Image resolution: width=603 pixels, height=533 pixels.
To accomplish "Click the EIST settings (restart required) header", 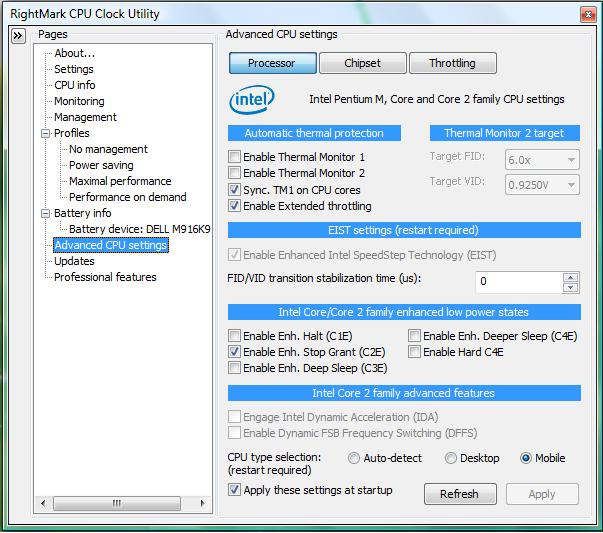I will click(x=404, y=230).
